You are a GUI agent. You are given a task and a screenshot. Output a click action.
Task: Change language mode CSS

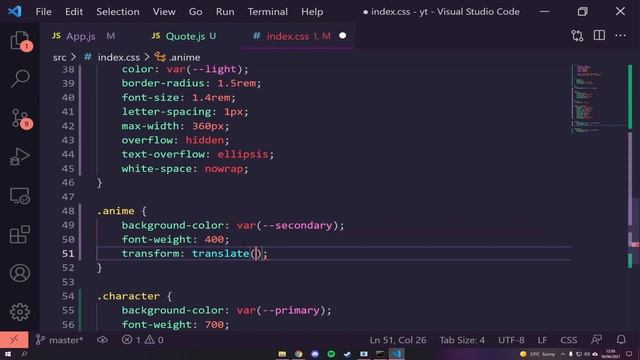pos(569,340)
